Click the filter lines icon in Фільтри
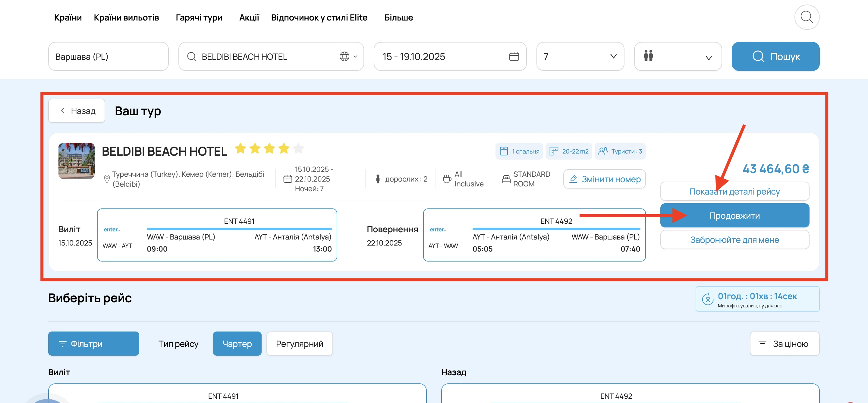Viewport: 868px width, 403px height. click(x=63, y=344)
